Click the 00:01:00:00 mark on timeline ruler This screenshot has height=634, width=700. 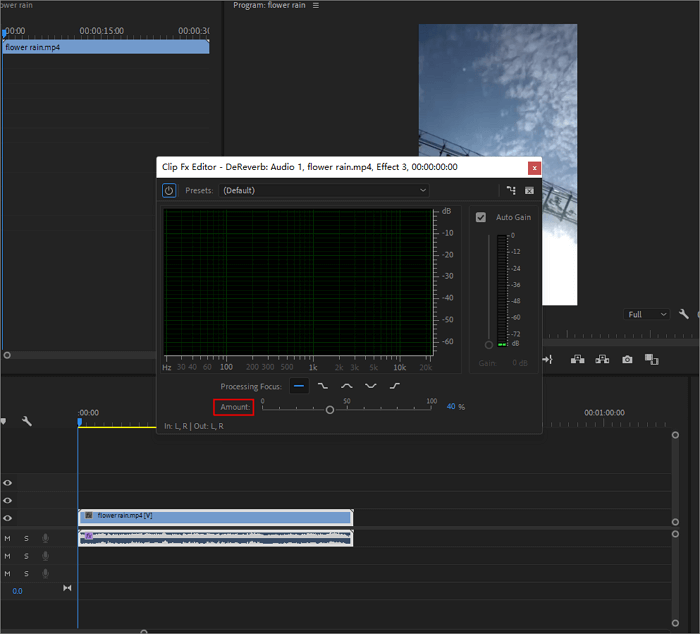(x=604, y=413)
